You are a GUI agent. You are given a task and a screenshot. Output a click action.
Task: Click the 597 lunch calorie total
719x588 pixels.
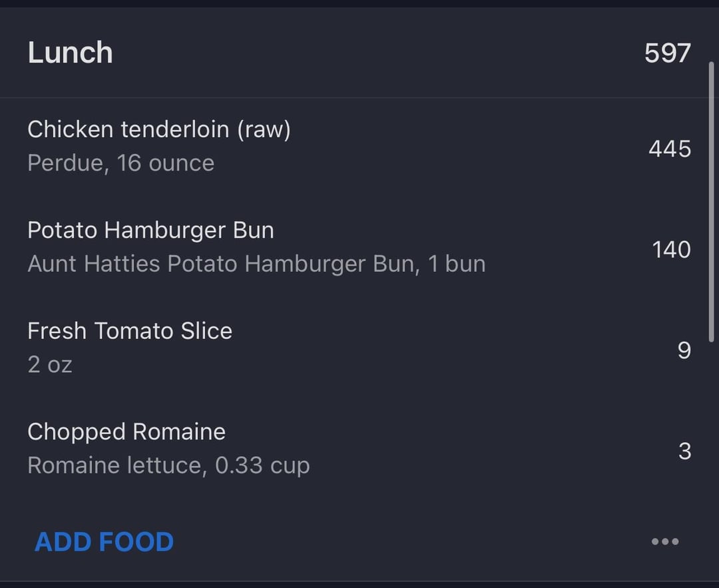pos(667,53)
